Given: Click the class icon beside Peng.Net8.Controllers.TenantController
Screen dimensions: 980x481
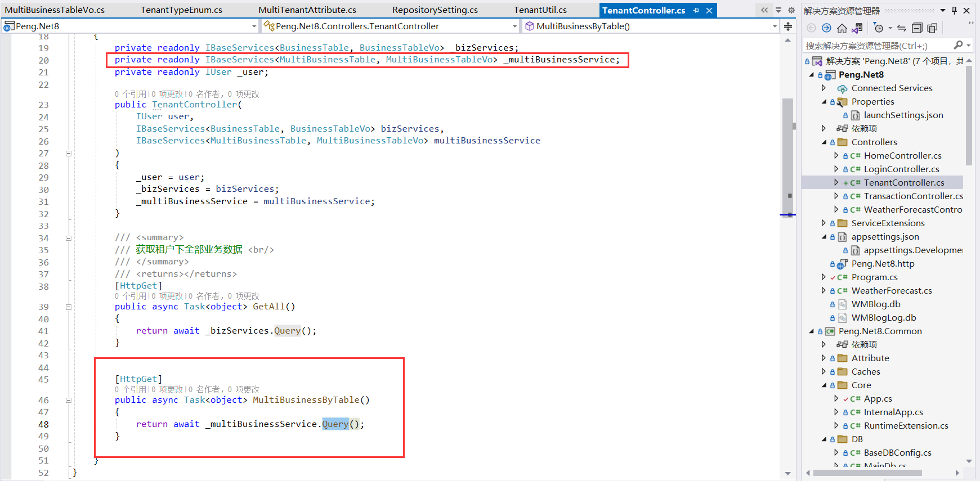Looking at the screenshot, I should pyautogui.click(x=269, y=26).
